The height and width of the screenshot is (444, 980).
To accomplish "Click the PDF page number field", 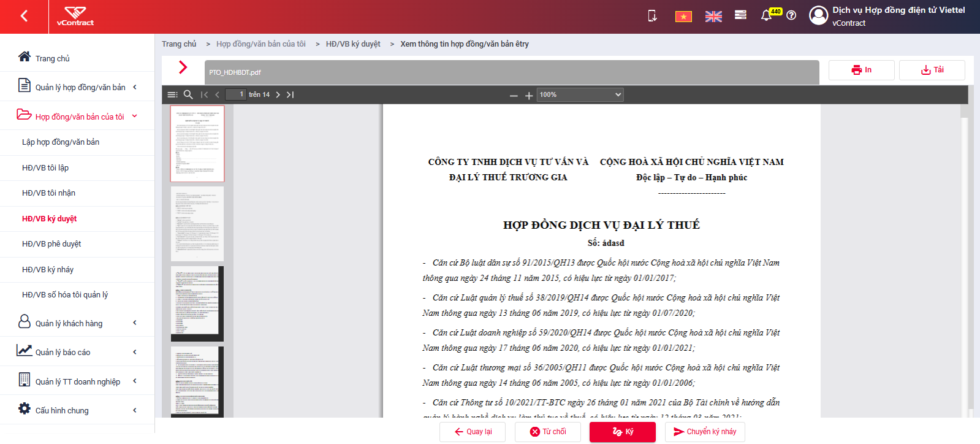I will coord(235,94).
